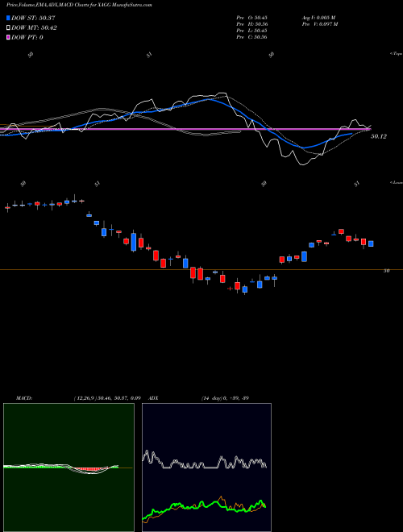This screenshot has height=532, width=403.
Task: Open the dark blue ADX indicator chart
Action: [206, 468]
